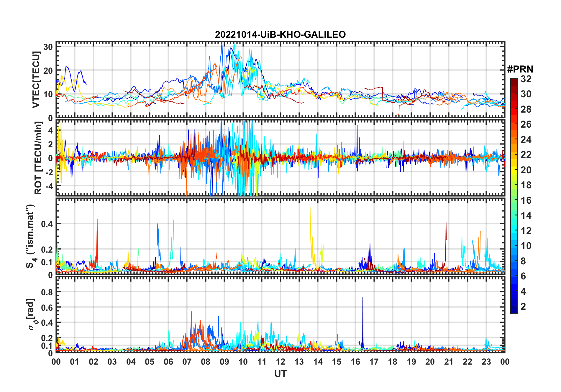This screenshot has height=392, width=561.
Task: Click the sigma phi [rad] y-axis label
Action: click(x=32, y=314)
